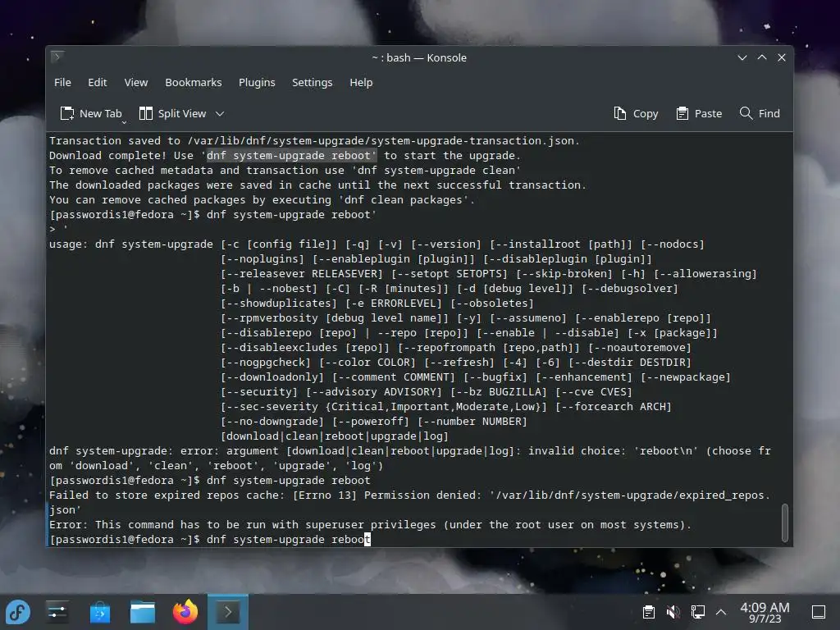Open the Plugins menu
Viewport: 840px width, 630px height.
(257, 83)
